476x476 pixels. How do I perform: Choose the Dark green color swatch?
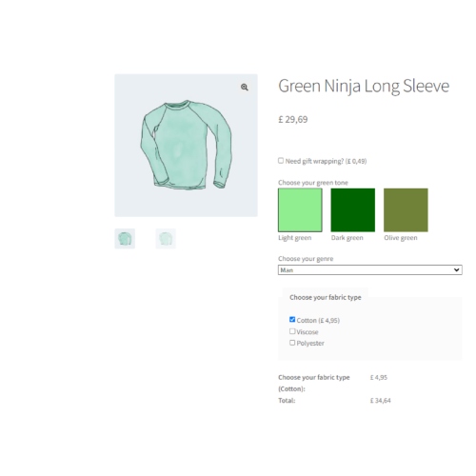point(353,210)
